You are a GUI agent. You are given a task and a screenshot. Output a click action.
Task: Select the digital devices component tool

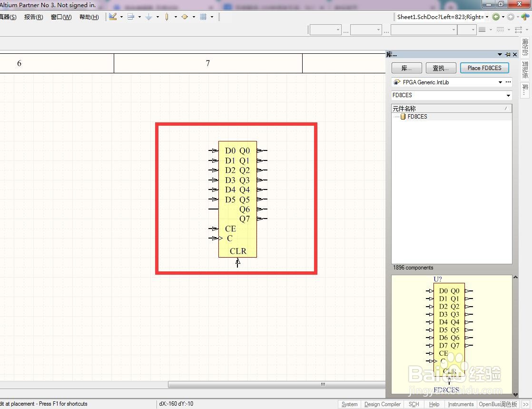click(x=167, y=17)
